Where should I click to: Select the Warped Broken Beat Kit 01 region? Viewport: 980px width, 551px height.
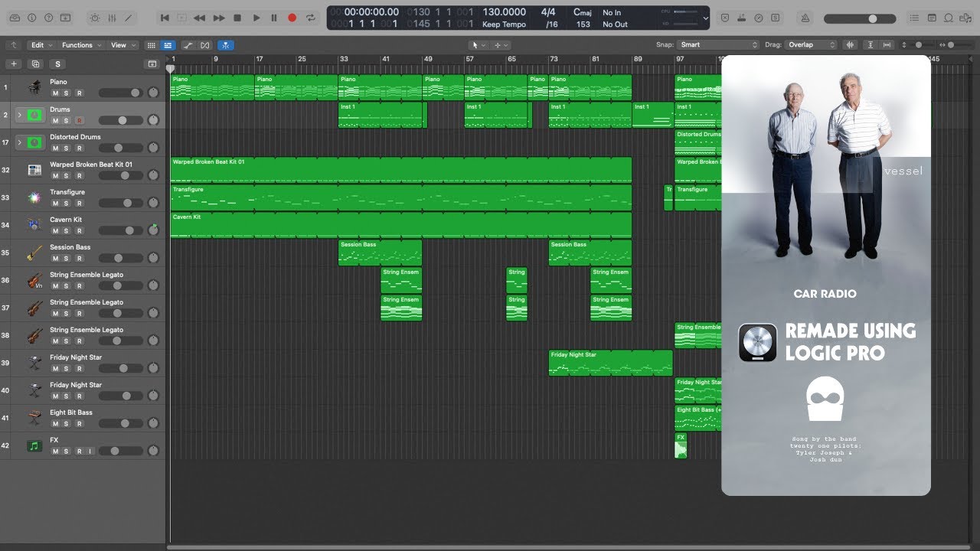400,170
